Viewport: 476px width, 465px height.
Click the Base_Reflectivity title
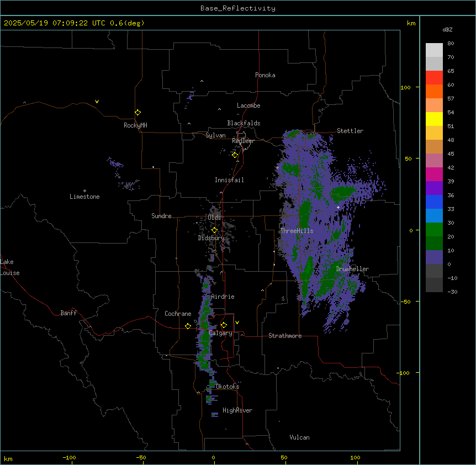click(238, 8)
